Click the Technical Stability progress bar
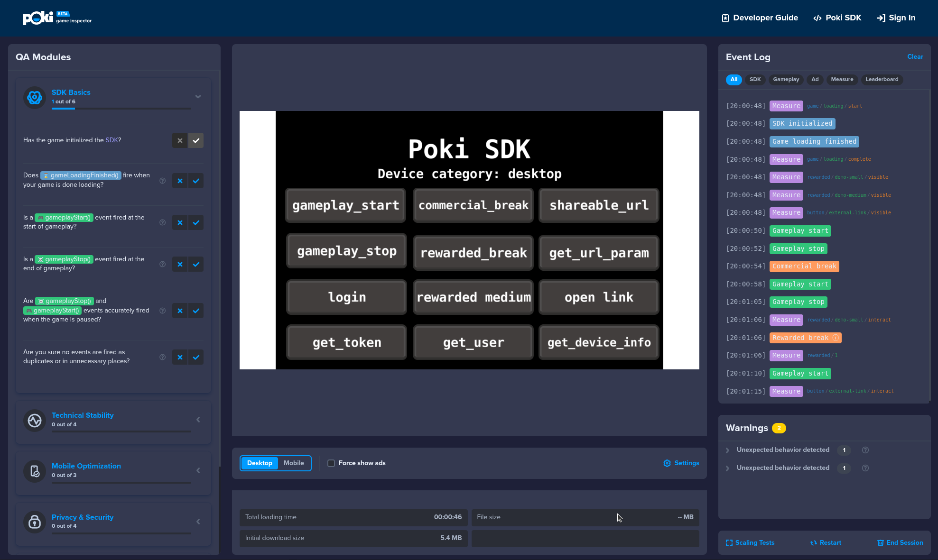This screenshot has height=560, width=938. [121, 431]
